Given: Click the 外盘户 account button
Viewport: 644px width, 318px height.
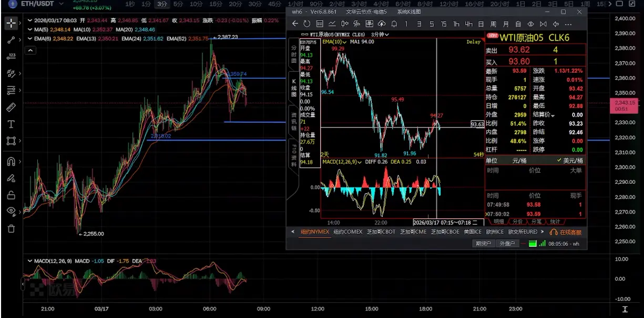Looking at the screenshot, I should tap(507, 243).
